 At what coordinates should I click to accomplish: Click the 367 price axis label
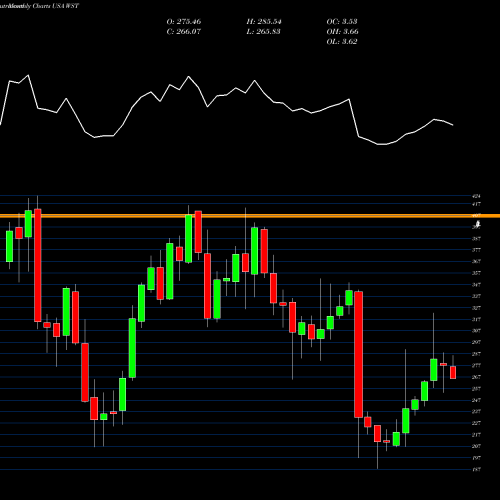tap(476, 262)
